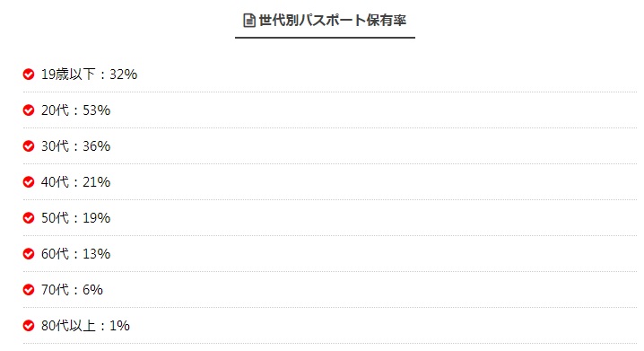Image resolution: width=644 pixels, height=351 pixels.
Task: Click the red check icon for 19歳以下
Action: (29, 75)
